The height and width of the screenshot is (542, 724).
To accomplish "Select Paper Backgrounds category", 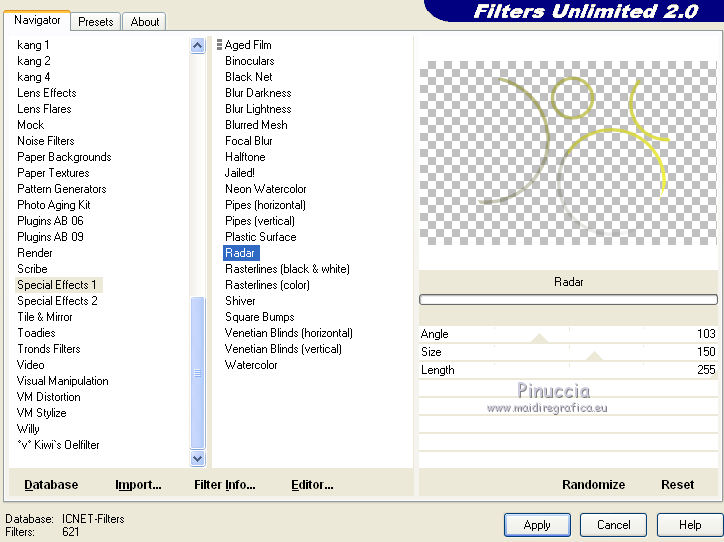I will 64,157.
